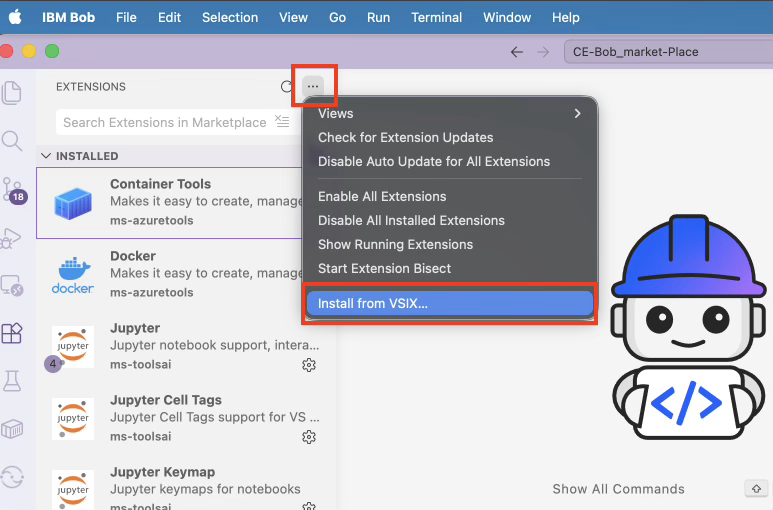Click the three-dot Views and More Actions button

point(313,86)
